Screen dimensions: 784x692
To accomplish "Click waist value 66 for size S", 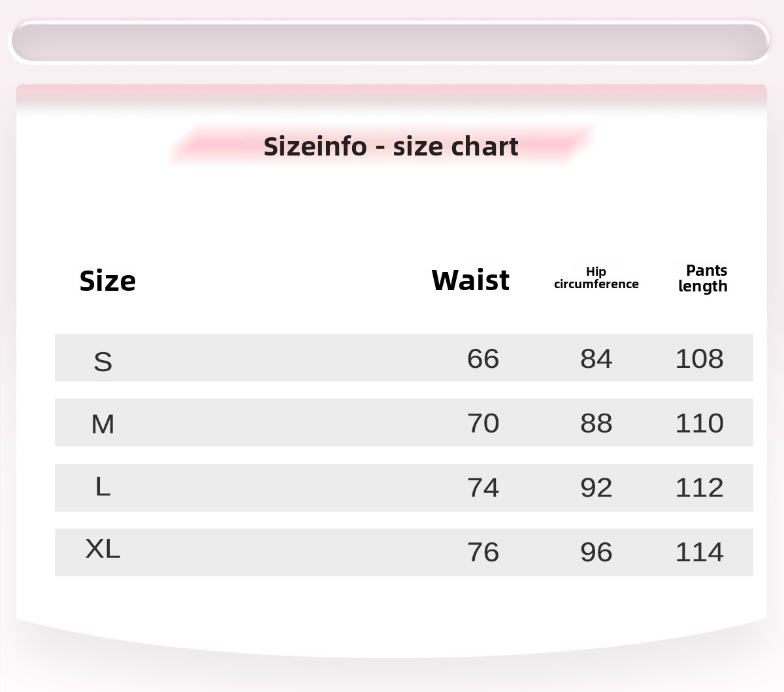I will point(483,359).
